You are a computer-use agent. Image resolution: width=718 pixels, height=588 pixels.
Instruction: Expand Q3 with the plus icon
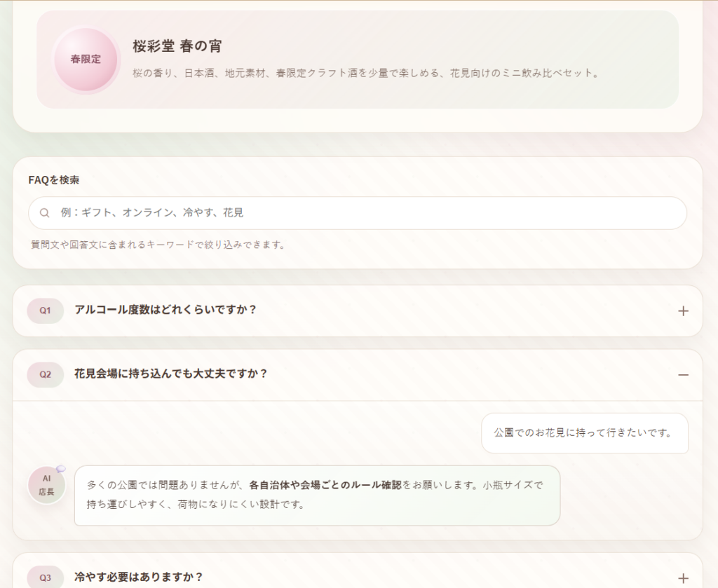pos(683,578)
